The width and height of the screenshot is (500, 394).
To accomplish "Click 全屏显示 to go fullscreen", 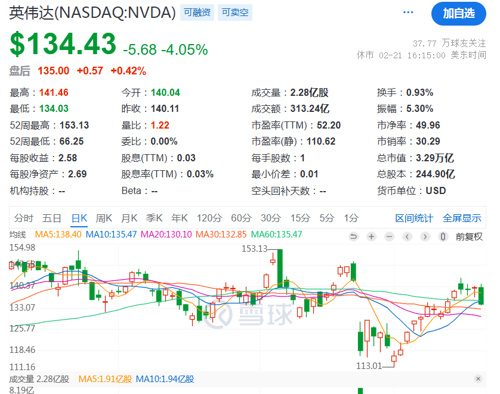I will point(462,218).
